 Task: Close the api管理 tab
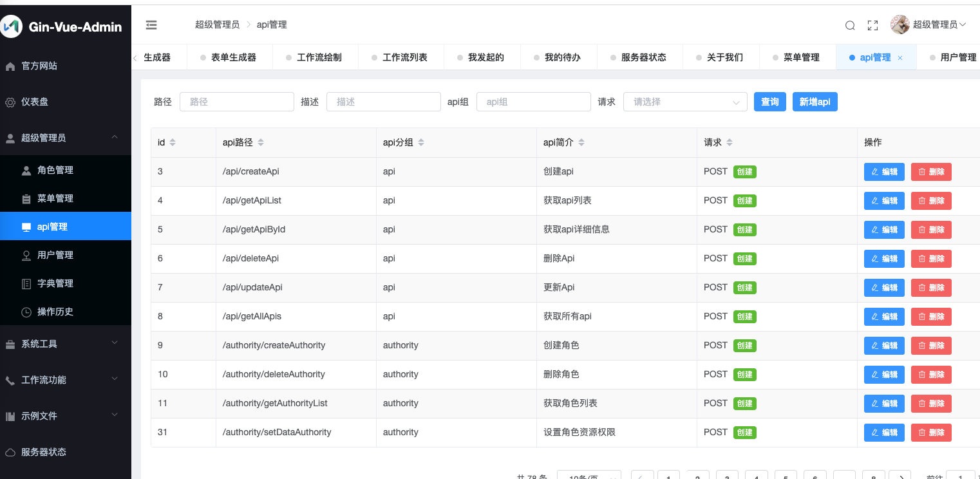900,58
